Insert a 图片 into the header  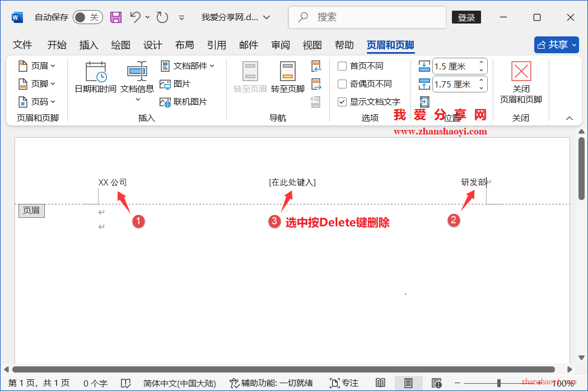[x=175, y=84]
